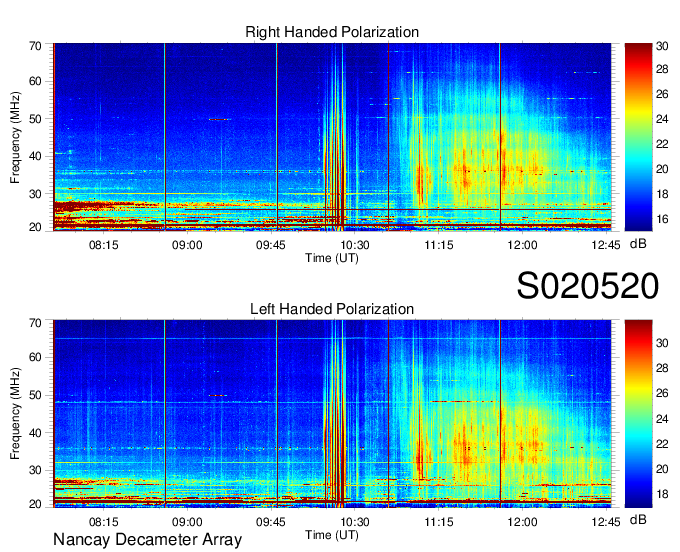Image resolution: width=680 pixels, height=552 pixels.
Task: Click the 09:00 tick label on top plot
Action: tap(187, 245)
